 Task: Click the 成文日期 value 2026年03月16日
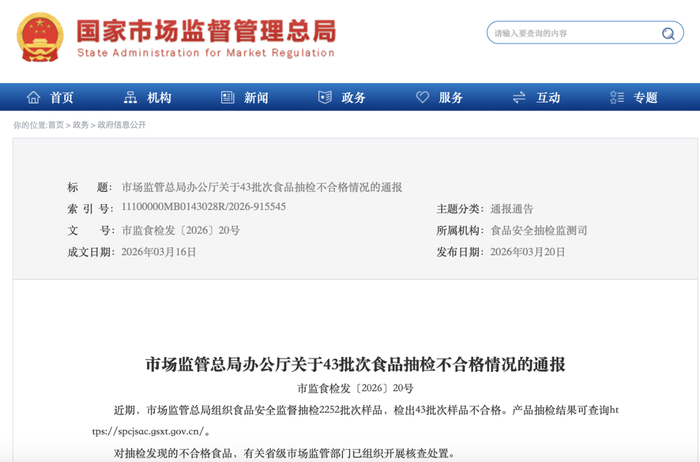coord(159,252)
